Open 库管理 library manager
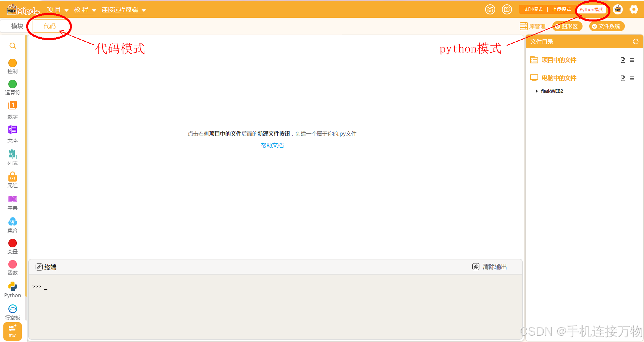 coord(532,26)
